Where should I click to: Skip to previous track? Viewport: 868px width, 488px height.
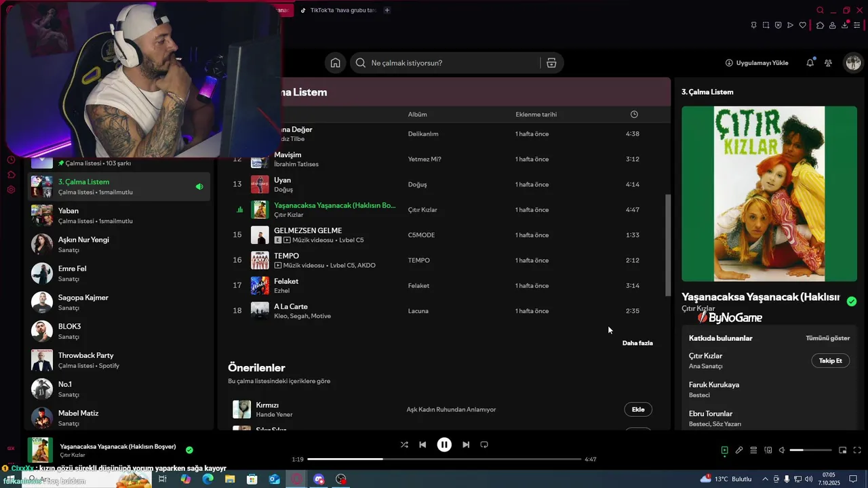click(422, 445)
